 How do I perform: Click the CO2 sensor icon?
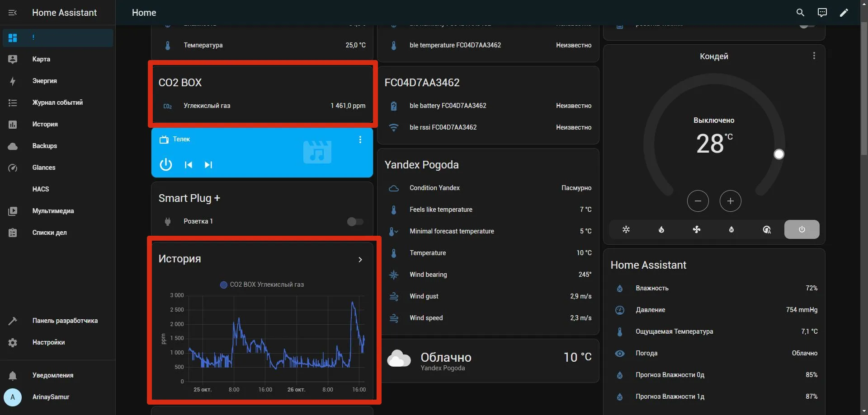coord(168,106)
